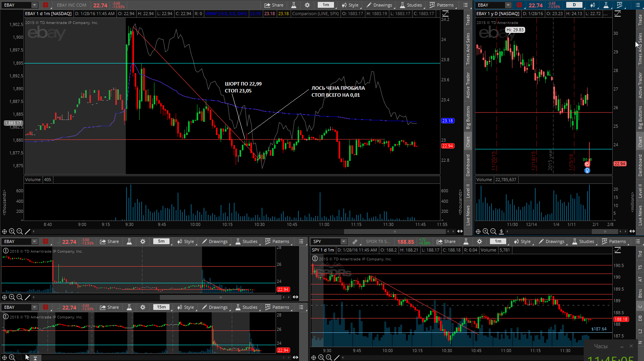Toggle the Active Trader sidebar panel on the main chart
The image size is (644, 361).
(468, 85)
